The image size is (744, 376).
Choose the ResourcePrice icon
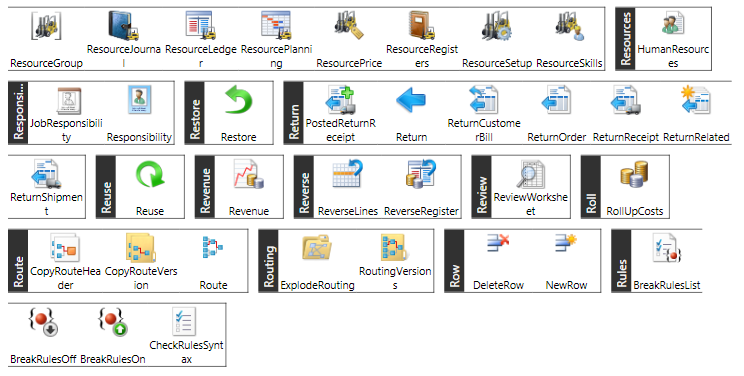click(x=349, y=26)
